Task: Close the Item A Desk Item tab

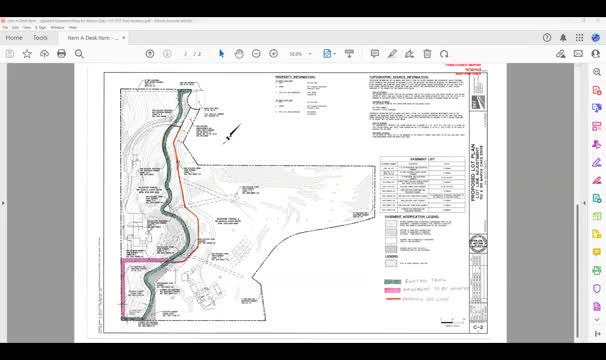Action: (124, 38)
